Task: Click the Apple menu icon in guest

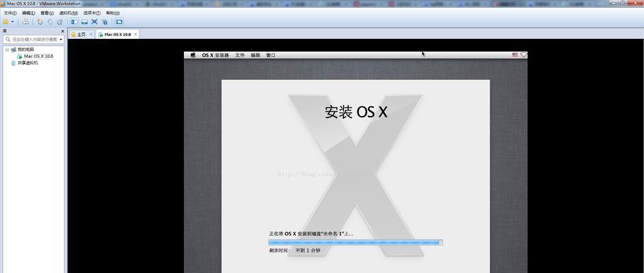Action: coord(193,55)
